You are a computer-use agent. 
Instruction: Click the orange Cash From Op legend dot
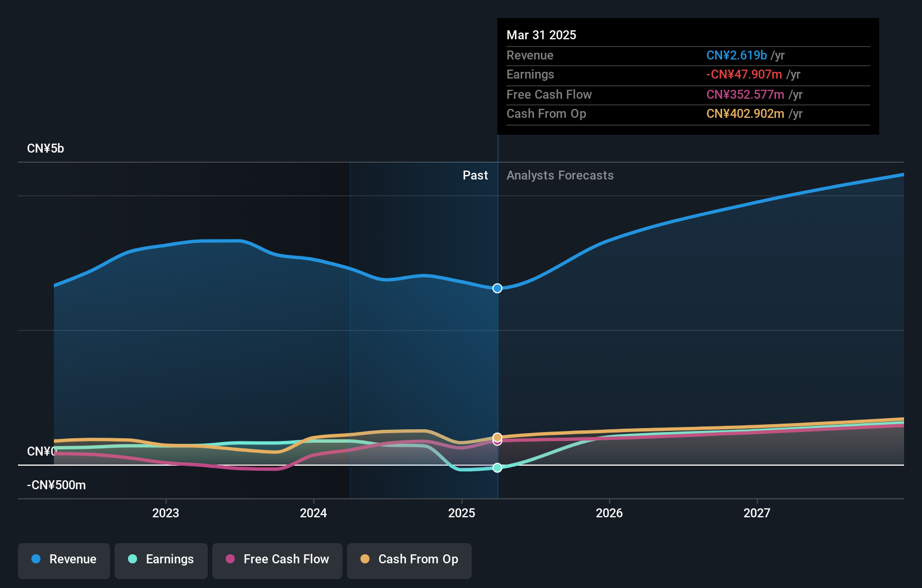click(365, 559)
